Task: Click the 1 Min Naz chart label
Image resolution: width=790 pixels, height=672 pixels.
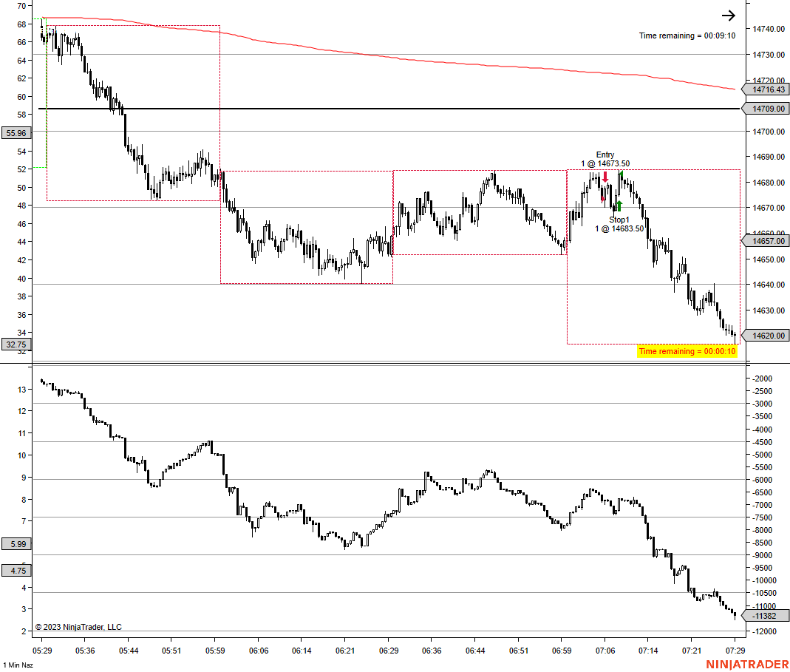Action: click(x=18, y=665)
